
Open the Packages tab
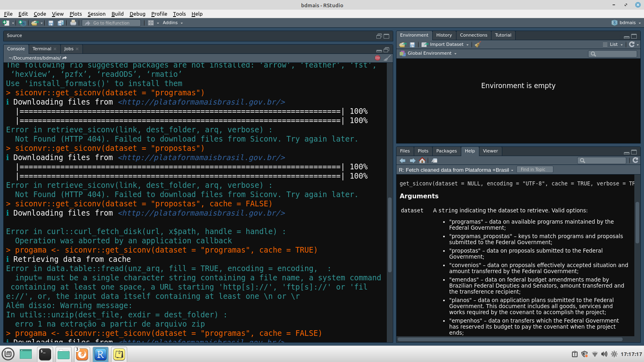pos(446,151)
